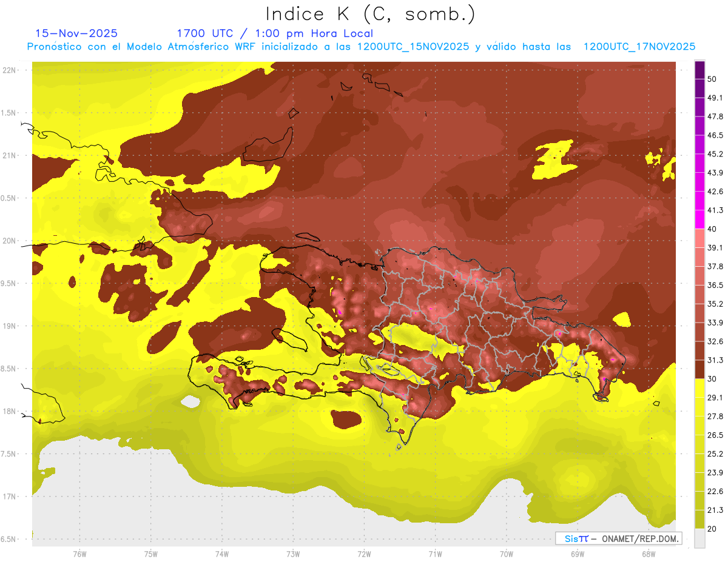Click the valid-until timestamp "1200UTC_17NOV2025"
The height and width of the screenshot is (562, 728).
tap(639, 47)
